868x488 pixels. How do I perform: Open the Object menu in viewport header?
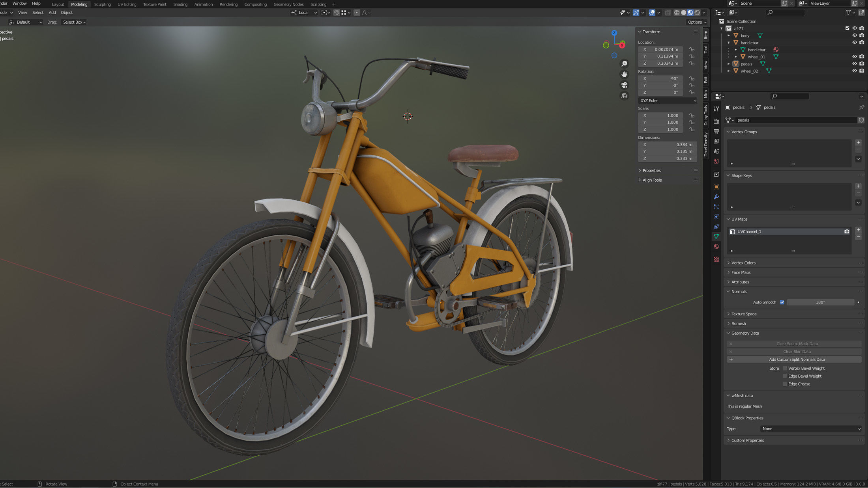pyautogui.click(x=67, y=13)
